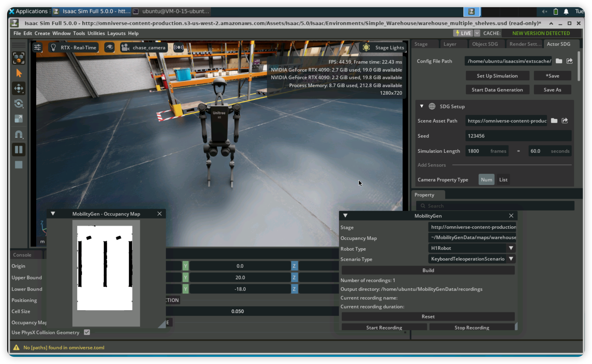Image resolution: width=592 pixels, height=364 pixels.
Task: Pause the simulation
Action: 19,150
